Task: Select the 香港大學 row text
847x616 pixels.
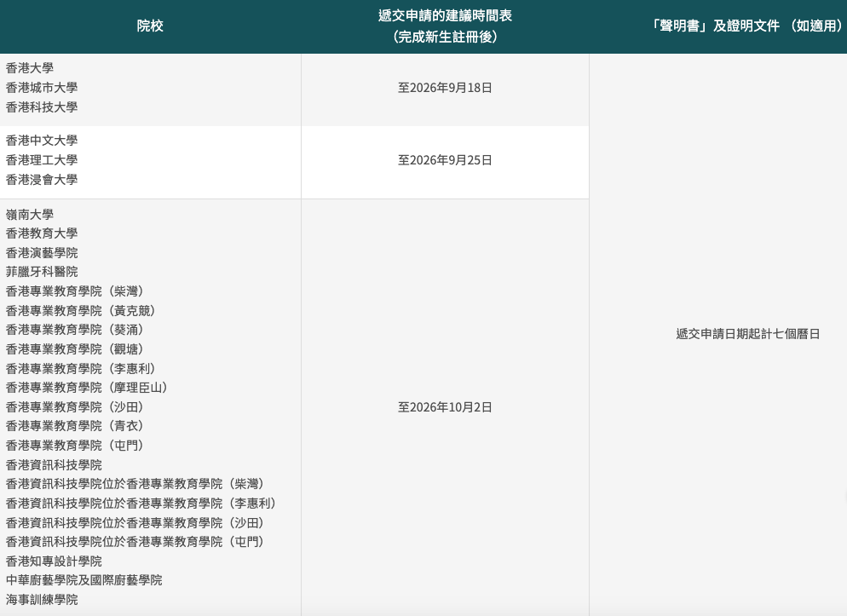Action: coord(30,68)
